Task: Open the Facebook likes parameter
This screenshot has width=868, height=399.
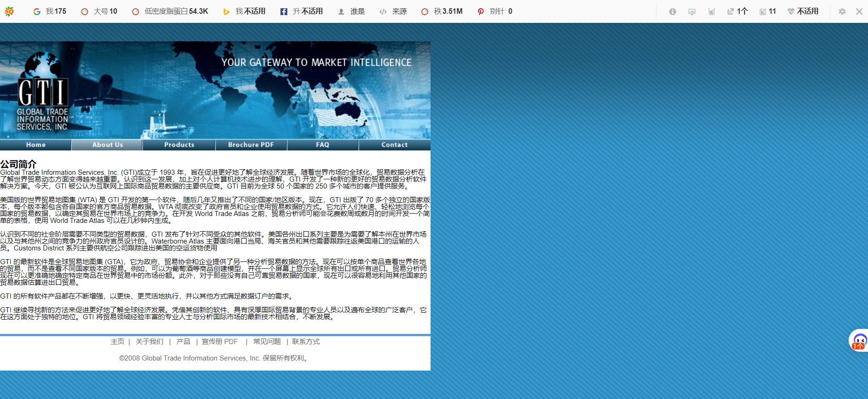Action: point(302,11)
